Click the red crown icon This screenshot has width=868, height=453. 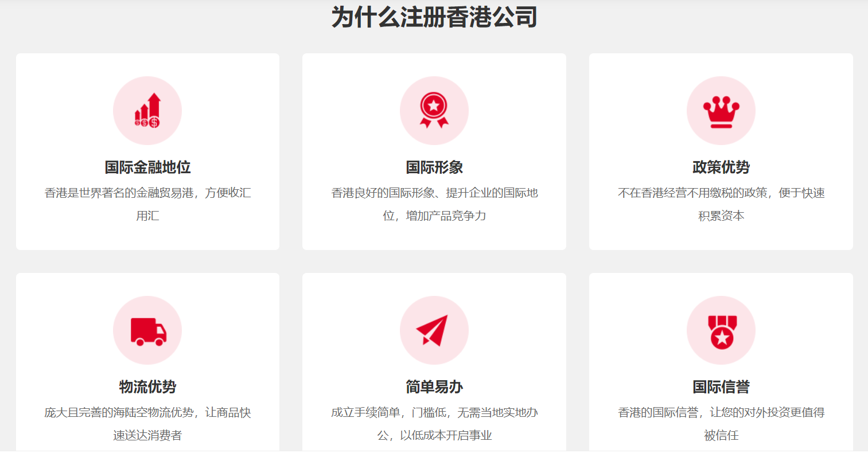click(721, 111)
